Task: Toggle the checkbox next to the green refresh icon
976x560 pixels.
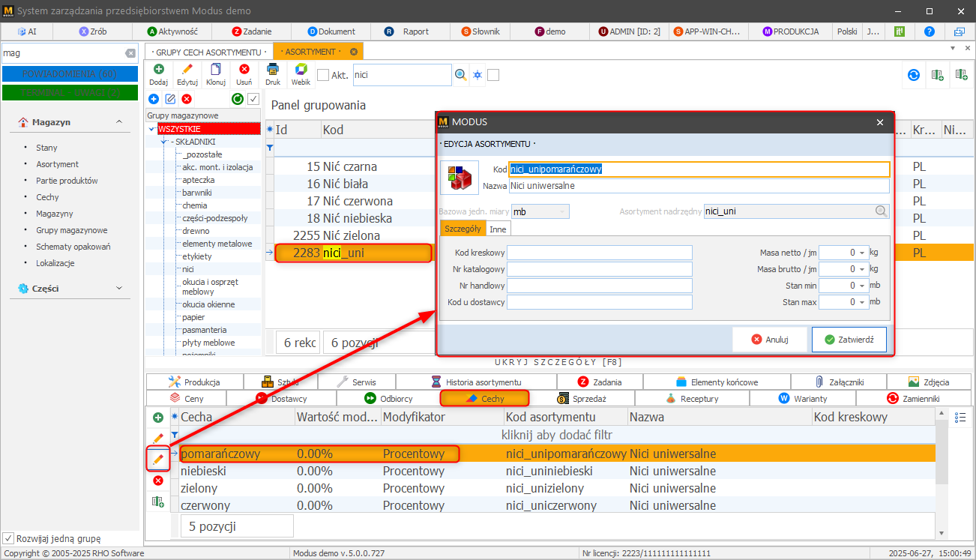Action: click(253, 99)
